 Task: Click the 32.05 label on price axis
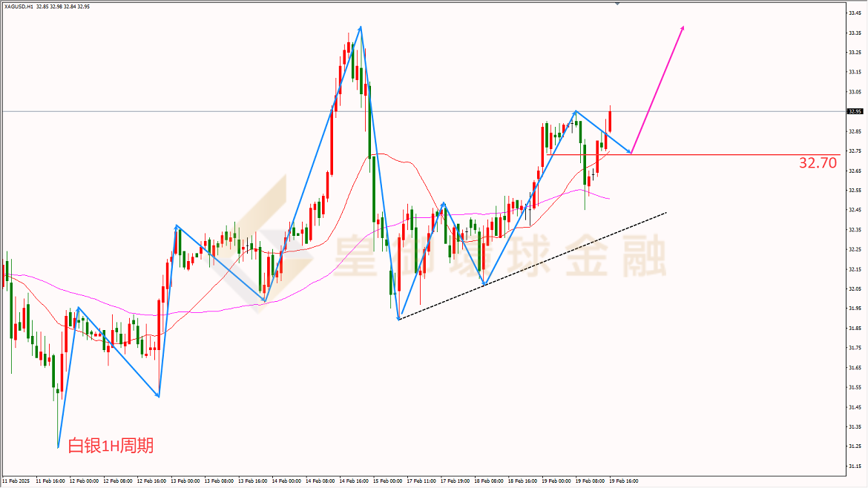click(x=855, y=288)
